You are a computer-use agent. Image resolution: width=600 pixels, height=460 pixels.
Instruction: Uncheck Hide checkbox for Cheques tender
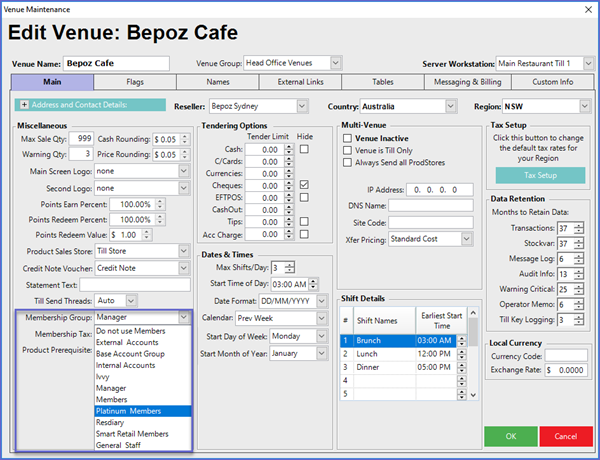coord(304,185)
